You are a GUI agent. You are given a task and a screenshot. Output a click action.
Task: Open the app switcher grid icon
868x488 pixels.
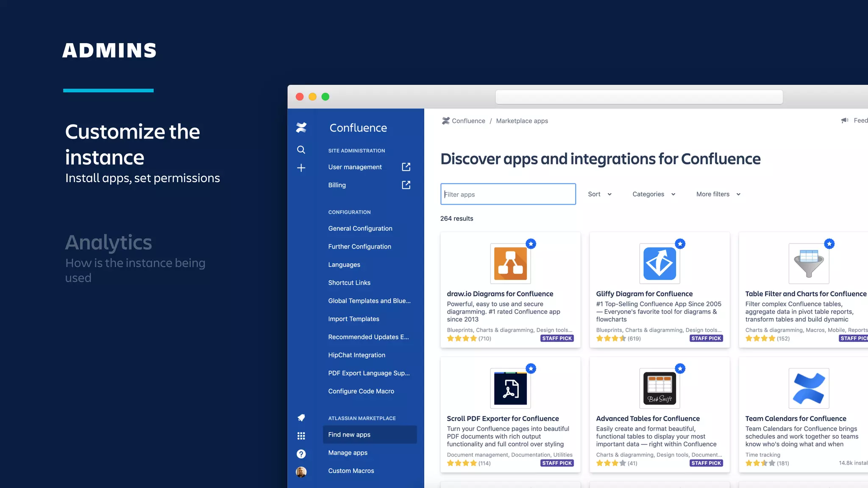point(301,436)
